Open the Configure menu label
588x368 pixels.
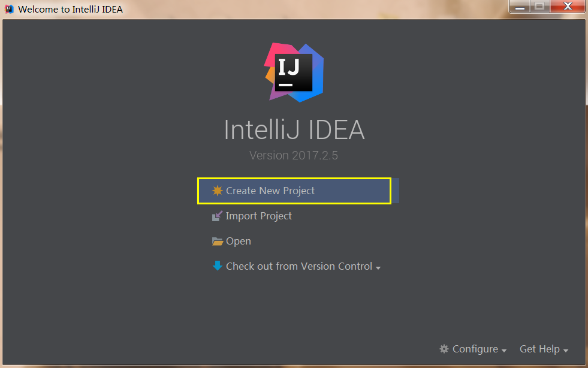[x=475, y=349]
